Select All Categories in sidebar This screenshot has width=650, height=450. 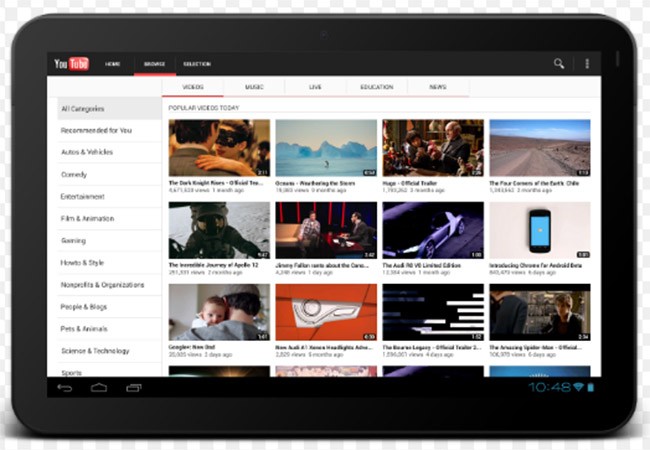click(x=109, y=109)
